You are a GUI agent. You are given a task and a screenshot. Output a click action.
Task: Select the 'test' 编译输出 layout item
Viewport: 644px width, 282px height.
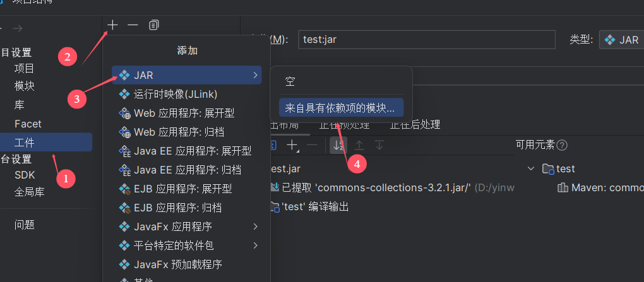309,206
